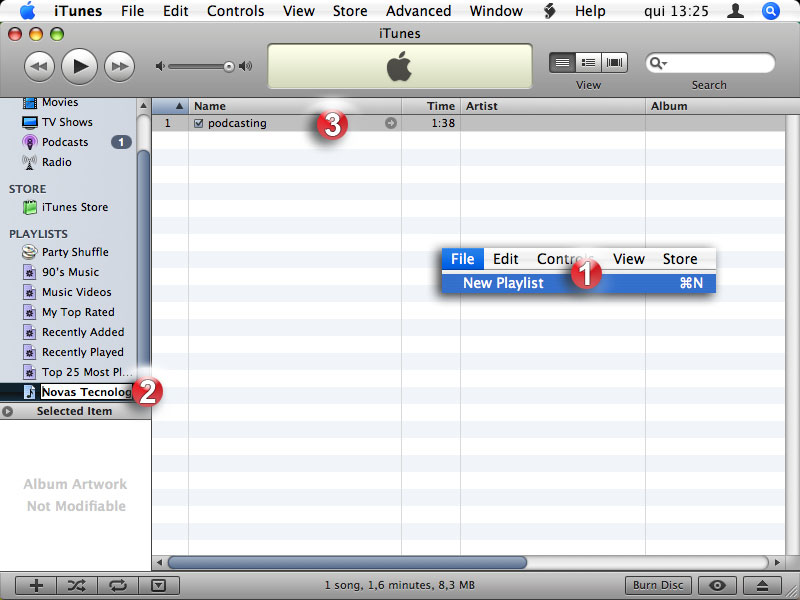Click the menu bar clock qui 13:25
The height and width of the screenshot is (600, 800).
pos(676,11)
